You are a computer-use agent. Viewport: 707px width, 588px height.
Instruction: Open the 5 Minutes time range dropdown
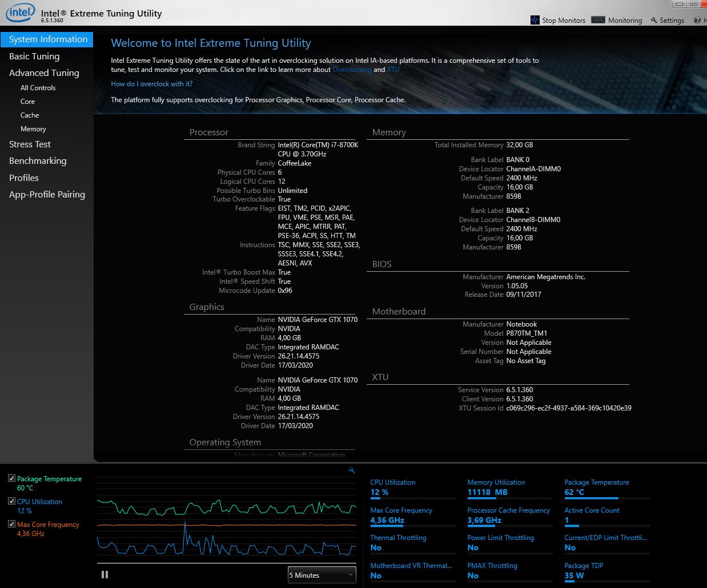click(x=322, y=575)
